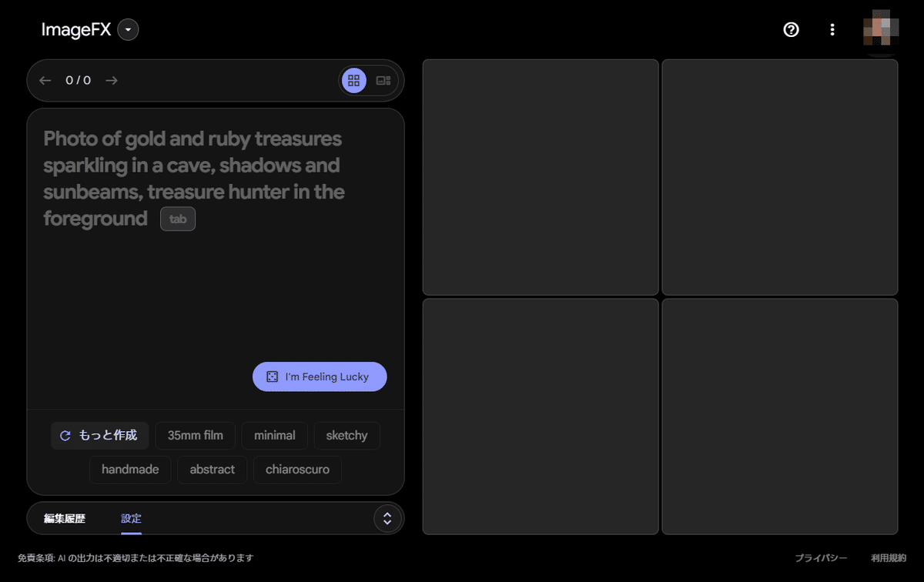Switch to the 編集履歴 tab

point(62,518)
